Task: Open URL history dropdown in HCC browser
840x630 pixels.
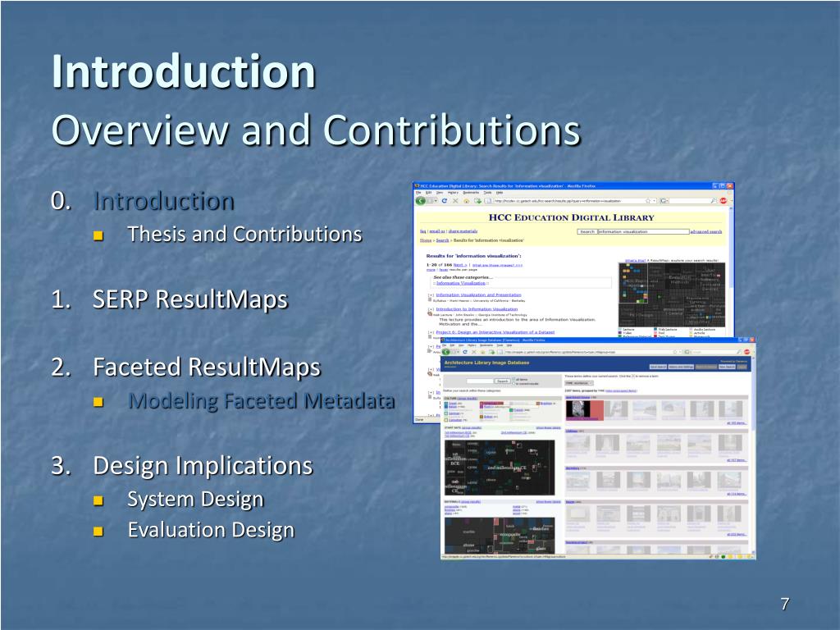Action: tap(655, 201)
